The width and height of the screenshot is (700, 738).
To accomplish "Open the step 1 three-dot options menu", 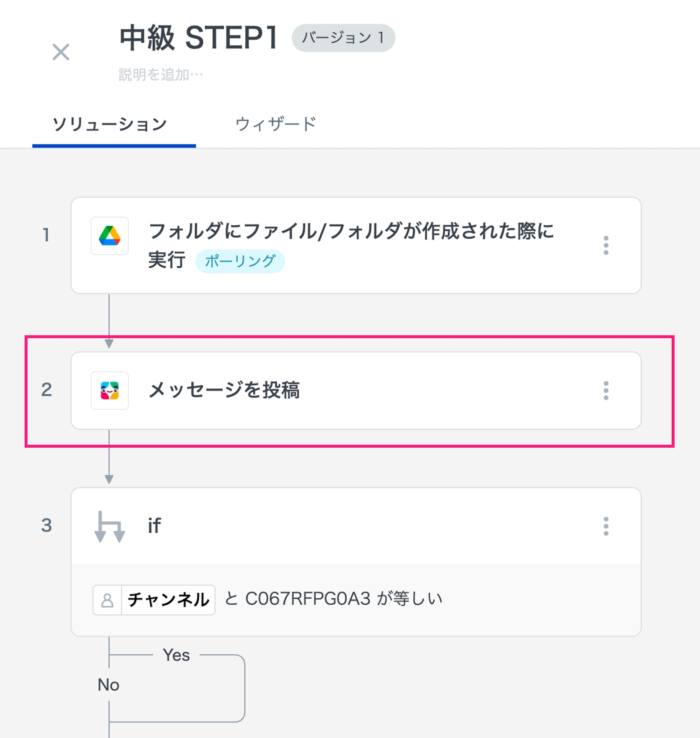I will [605, 245].
